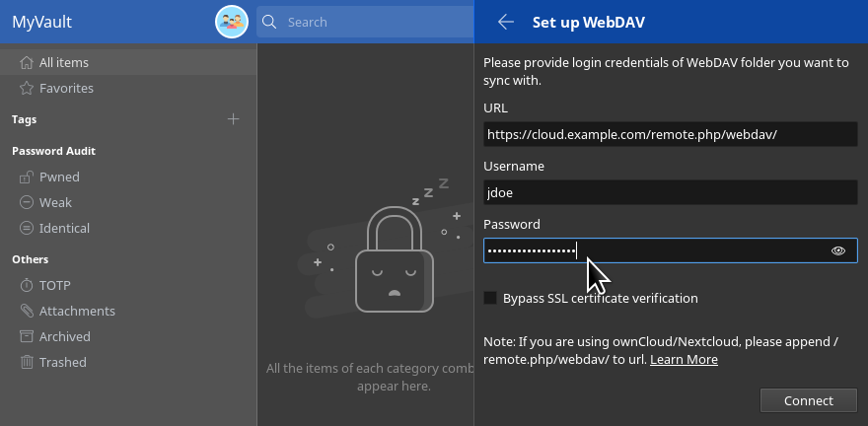868x426 pixels.
Task: Reveal password with the eye icon
Action: (838, 250)
